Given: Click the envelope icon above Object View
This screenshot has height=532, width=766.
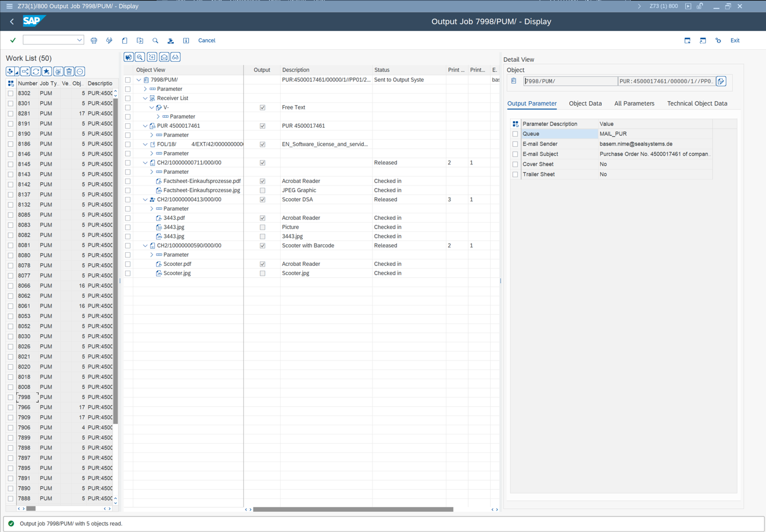Looking at the screenshot, I should coord(164,57).
